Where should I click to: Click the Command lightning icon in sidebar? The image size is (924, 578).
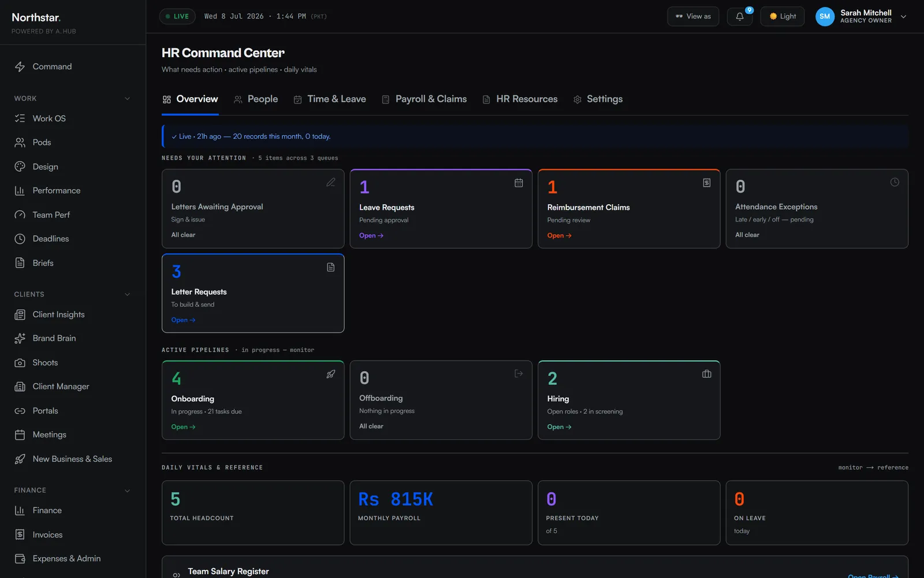20,66
